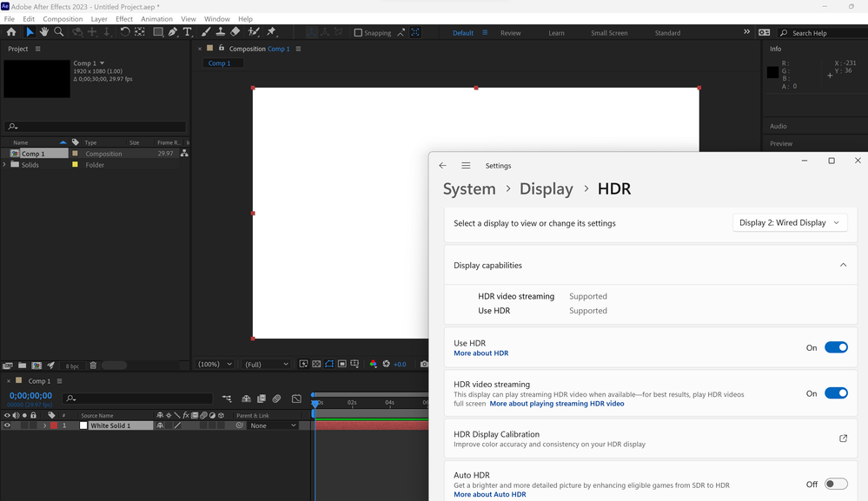The image size is (868, 501).
Task: Select the Hand tool
Action: (43, 32)
